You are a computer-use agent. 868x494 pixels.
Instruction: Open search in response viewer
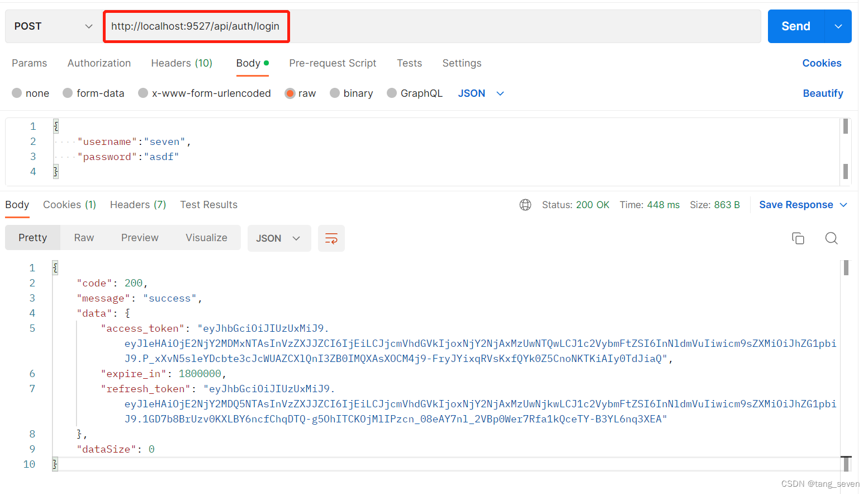[832, 238]
